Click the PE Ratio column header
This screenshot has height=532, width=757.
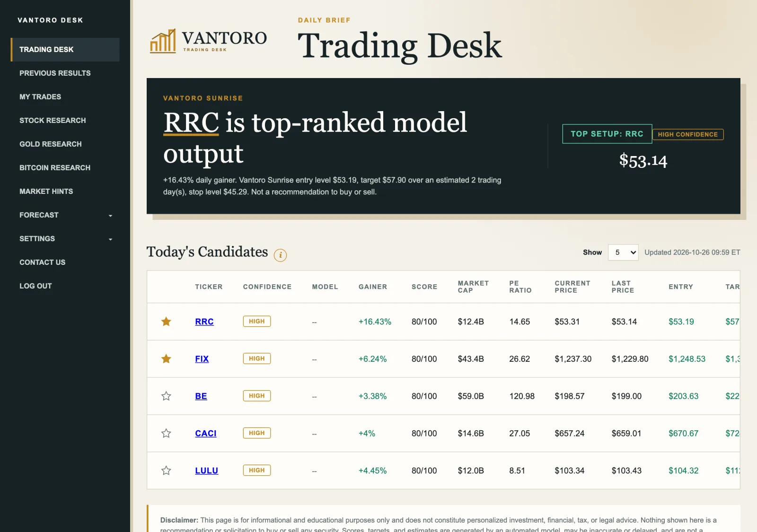[x=520, y=287]
